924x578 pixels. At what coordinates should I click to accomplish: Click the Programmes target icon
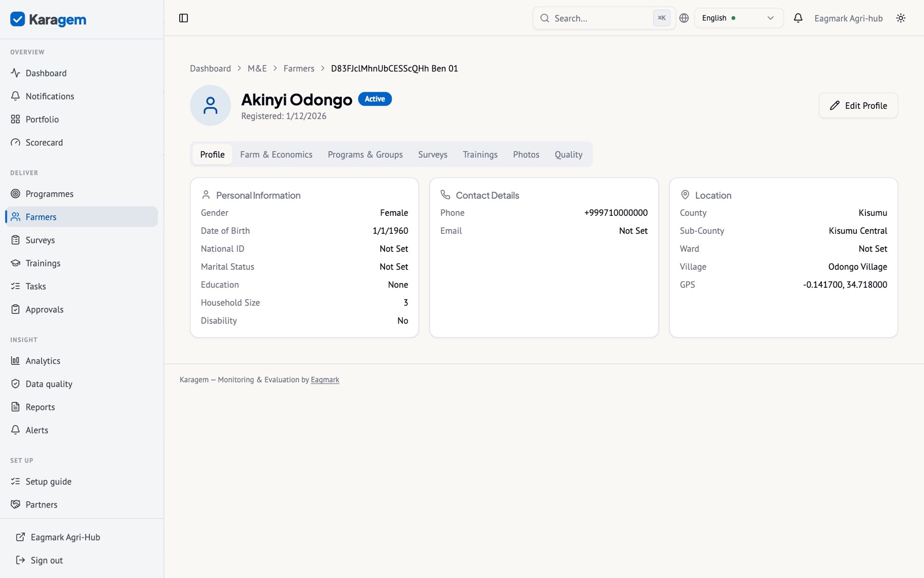[x=15, y=194]
